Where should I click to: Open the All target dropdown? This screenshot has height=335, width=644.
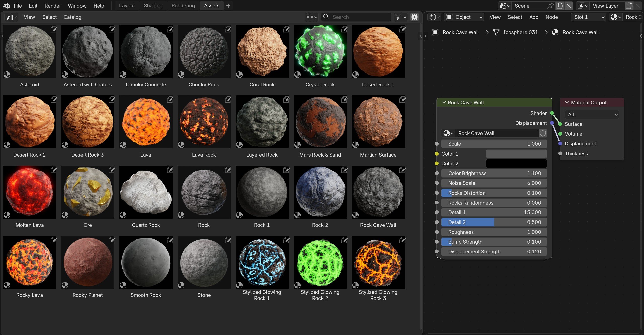592,114
